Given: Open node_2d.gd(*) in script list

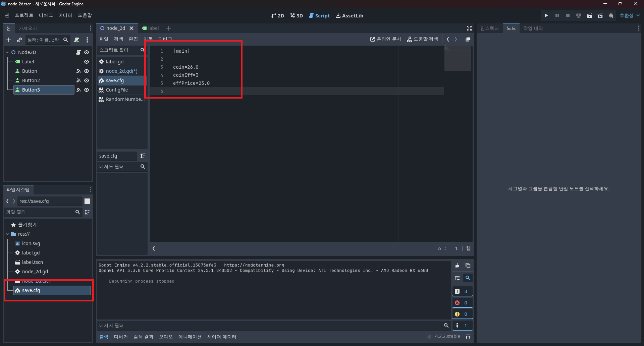Looking at the screenshot, I should pos(122,71).
